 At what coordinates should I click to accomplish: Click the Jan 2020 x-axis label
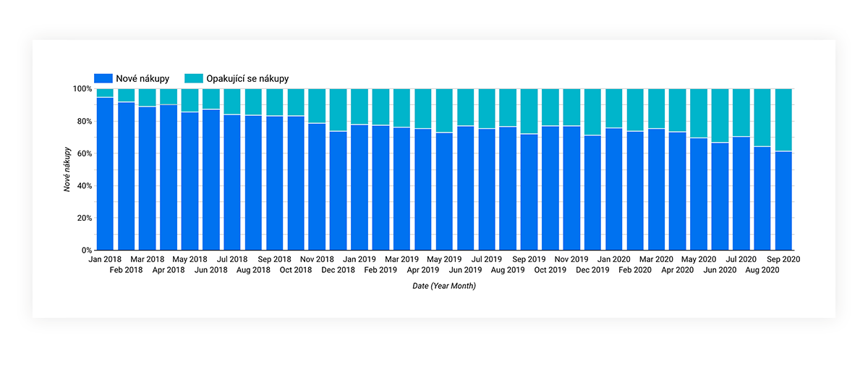coord(614,259)
